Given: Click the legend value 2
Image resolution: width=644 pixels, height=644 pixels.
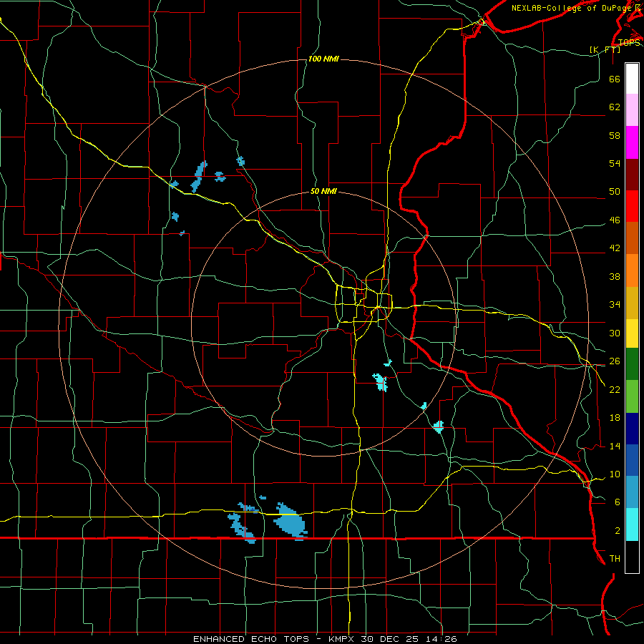Looking at the screenshot, I should [618, 531].
